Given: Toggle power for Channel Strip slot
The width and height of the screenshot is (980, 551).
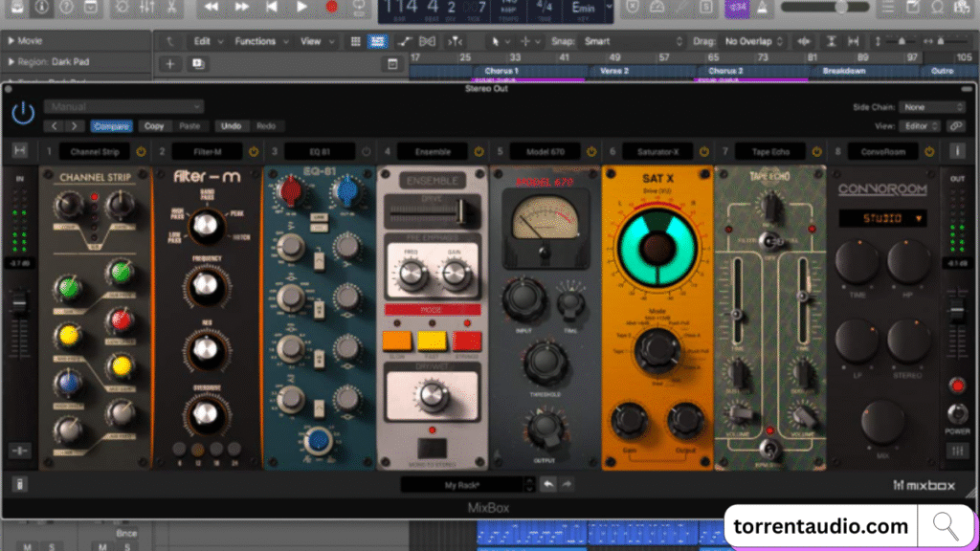Looking at the screenshot, I should coord(142,151).
